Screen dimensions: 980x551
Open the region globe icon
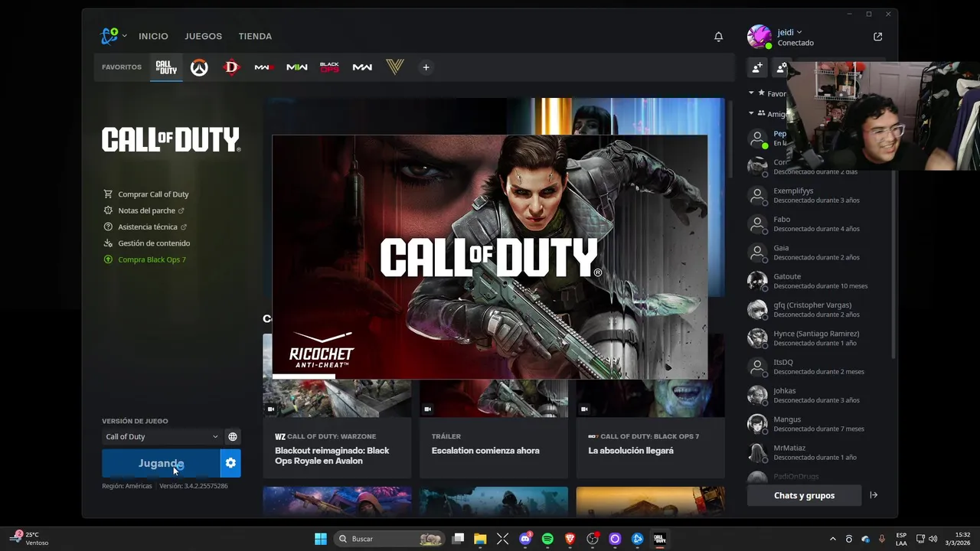tap(233, 437)
